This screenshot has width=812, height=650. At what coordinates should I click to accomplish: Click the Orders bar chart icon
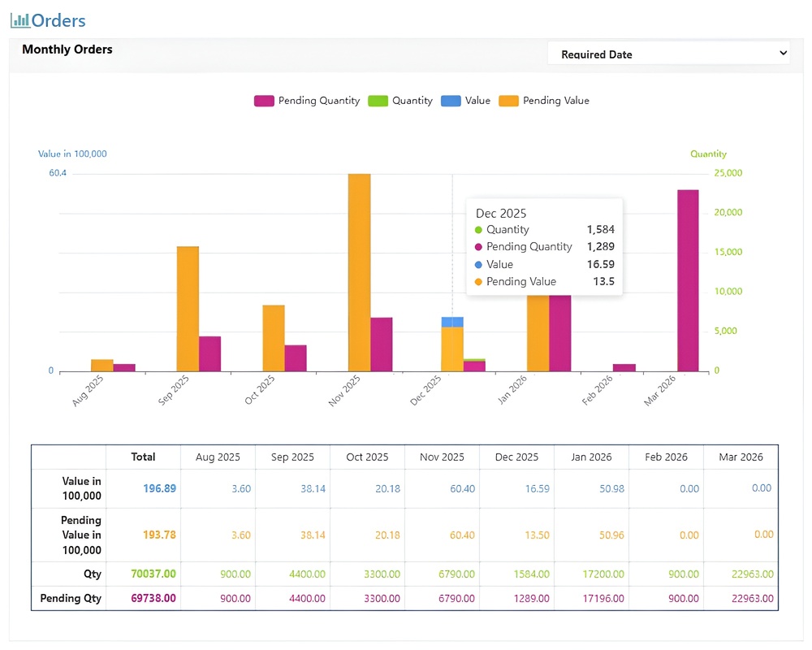point(20,21)
